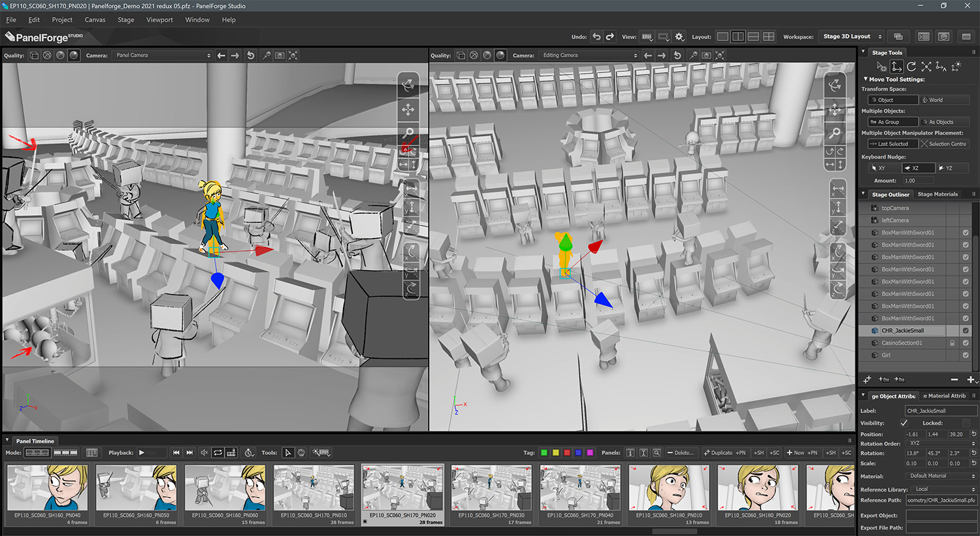Toggle Visibility checkbox in Object Attributes
This screenshot has height=536, width=980.
tap(904, 423)
